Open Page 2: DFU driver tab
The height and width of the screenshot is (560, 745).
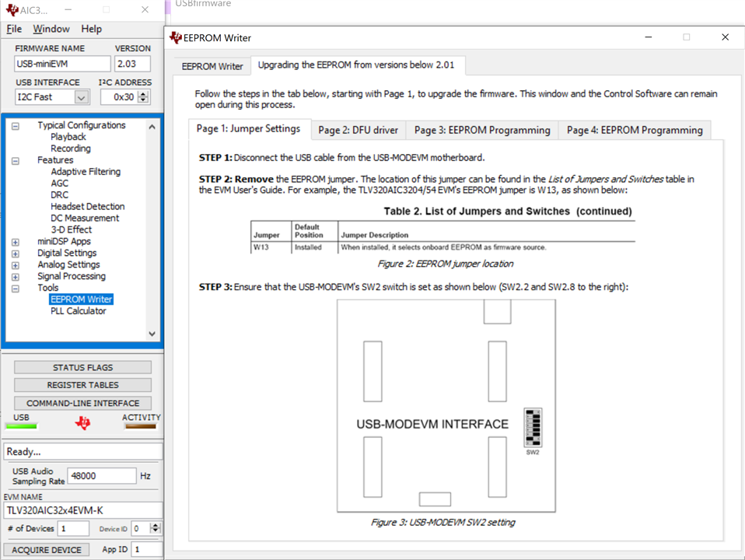(x=359, y=130)
